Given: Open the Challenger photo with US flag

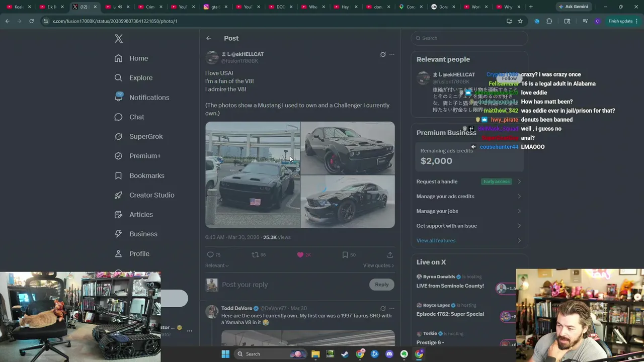Looking at the screenshot, I should 253,175.
